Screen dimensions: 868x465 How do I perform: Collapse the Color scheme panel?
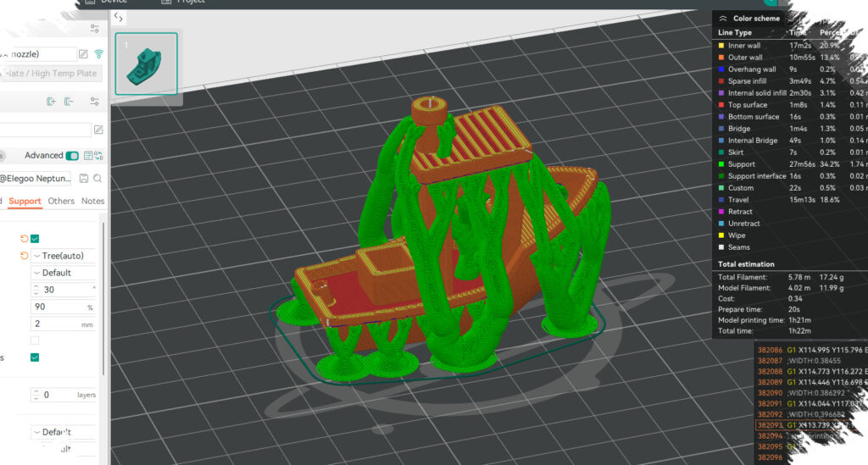[723, 19]
